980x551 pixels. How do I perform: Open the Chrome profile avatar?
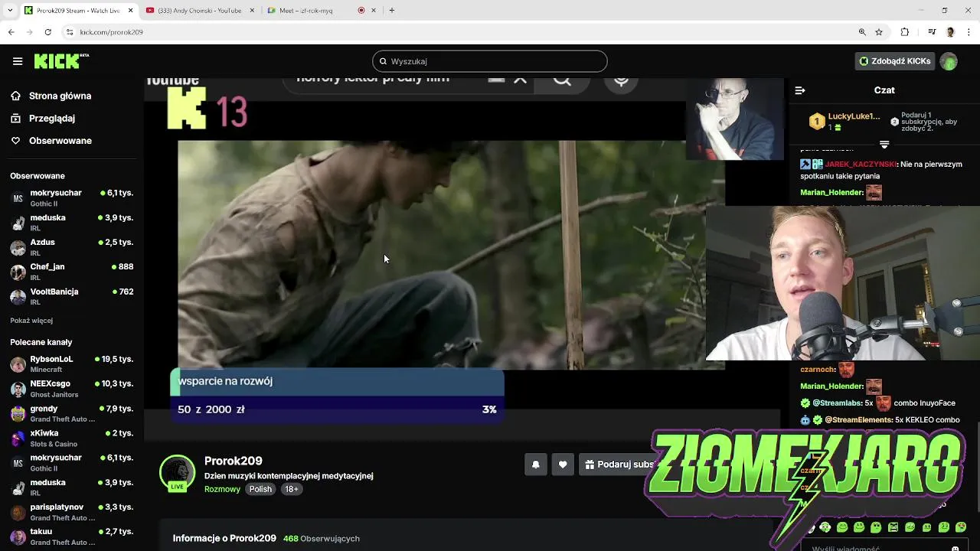point(950,32)
